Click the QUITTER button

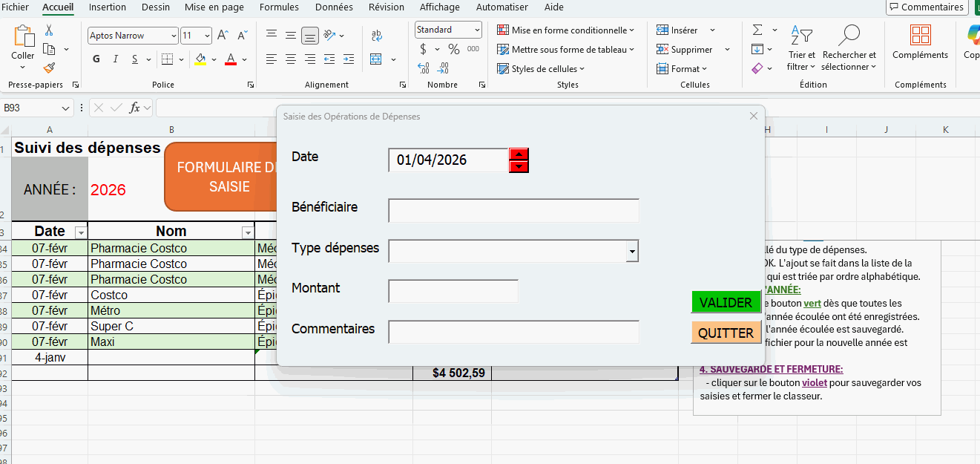point(726,333)
